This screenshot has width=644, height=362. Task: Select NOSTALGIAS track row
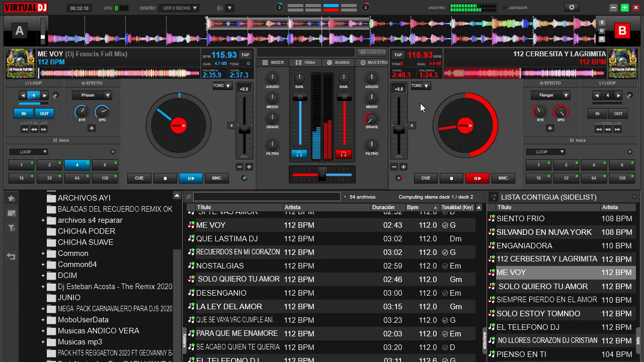331,266
